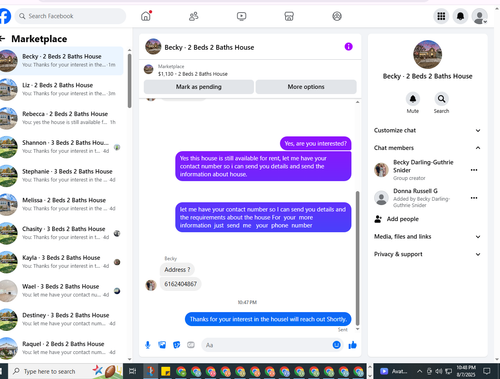This screenshot has height=379, width=500.
Task: Click the 6162404867 message bubble
Action: [180, 284]
